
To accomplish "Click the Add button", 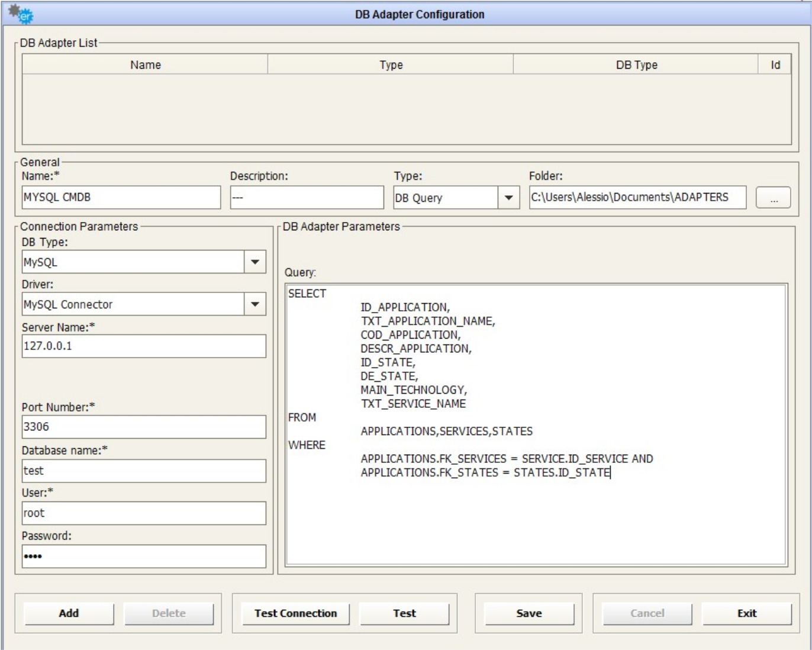I will click(x=69, y=613).
